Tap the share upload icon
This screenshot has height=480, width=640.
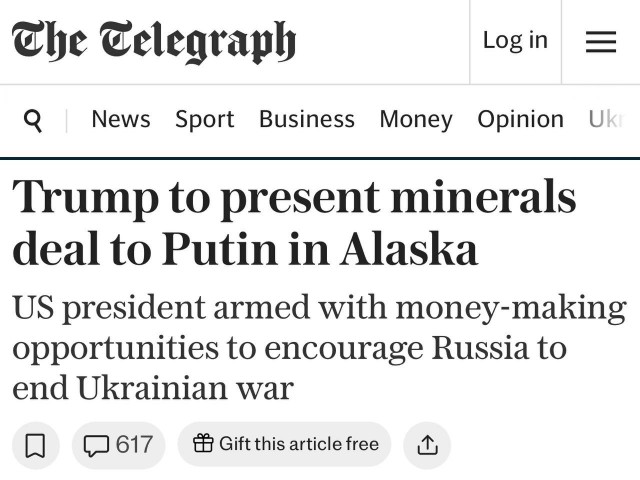tap(427, 445)
